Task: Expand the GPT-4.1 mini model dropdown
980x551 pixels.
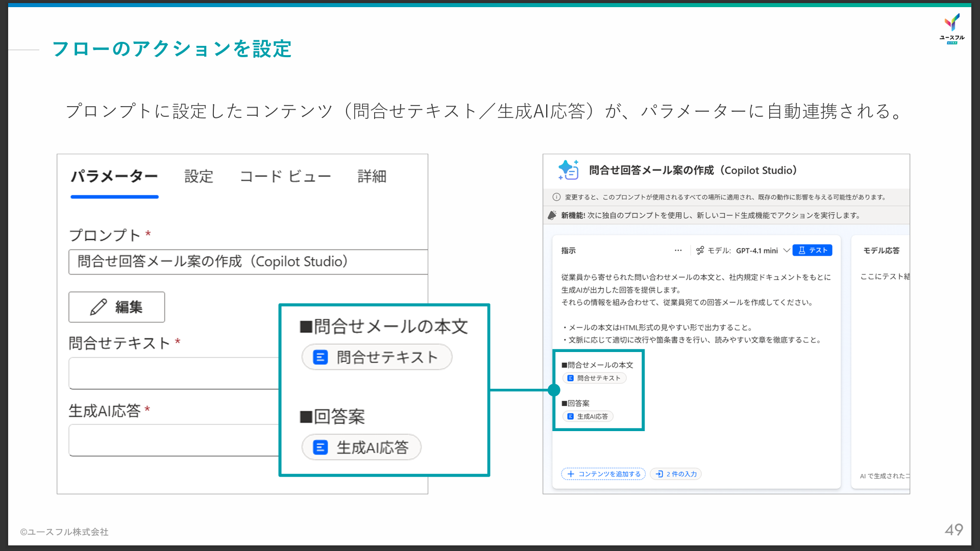Action: point(787,251)
